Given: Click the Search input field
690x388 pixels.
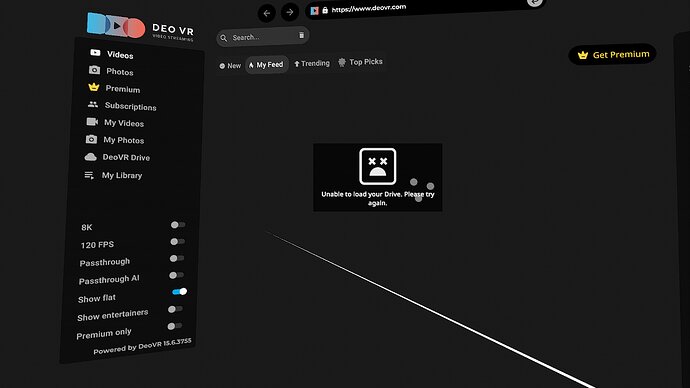Looking at the screenshot, I should tap(263, 37).
